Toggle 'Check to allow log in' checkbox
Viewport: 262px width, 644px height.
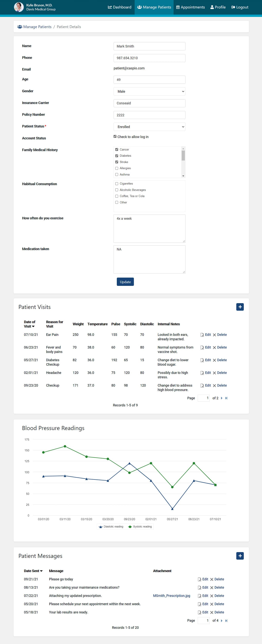115,136
